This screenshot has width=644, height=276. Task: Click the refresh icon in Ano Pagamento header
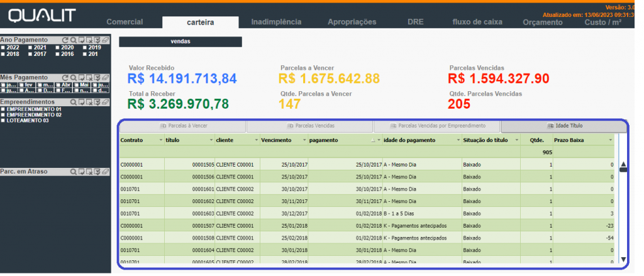click(65, 40)
